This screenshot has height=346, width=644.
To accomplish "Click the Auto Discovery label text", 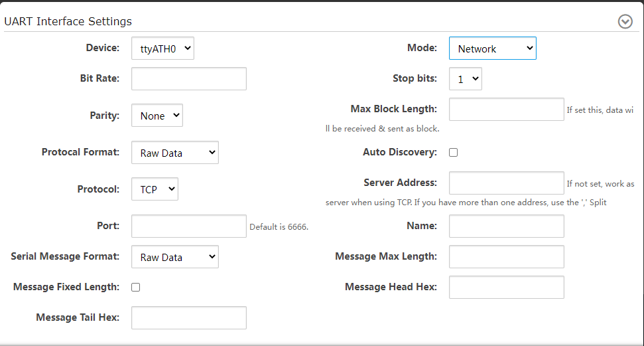I will tap(399, 152).
